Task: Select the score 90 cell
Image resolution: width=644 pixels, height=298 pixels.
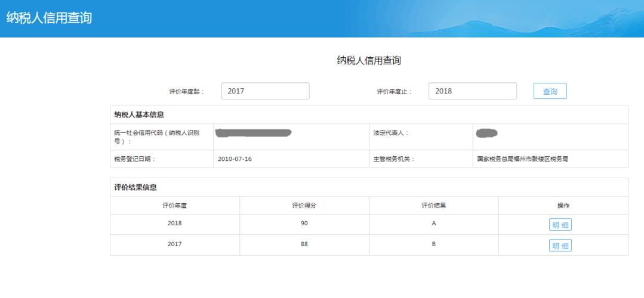Action: [x=304, y=224]
